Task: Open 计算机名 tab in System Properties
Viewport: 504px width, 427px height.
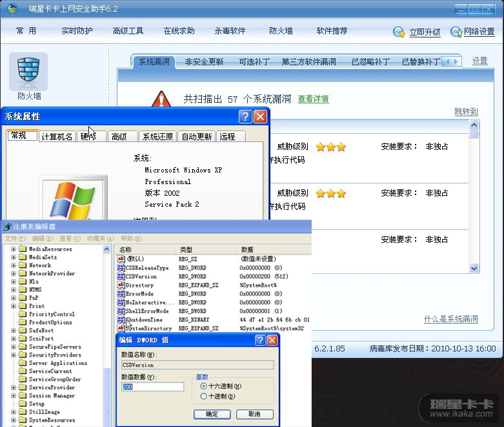Action: tap(57, 136)
